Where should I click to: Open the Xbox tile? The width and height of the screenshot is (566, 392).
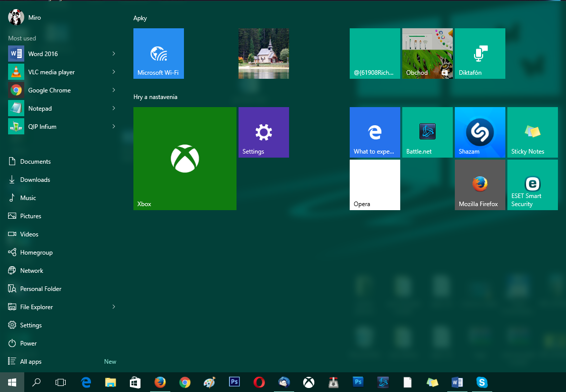[185, 159]
